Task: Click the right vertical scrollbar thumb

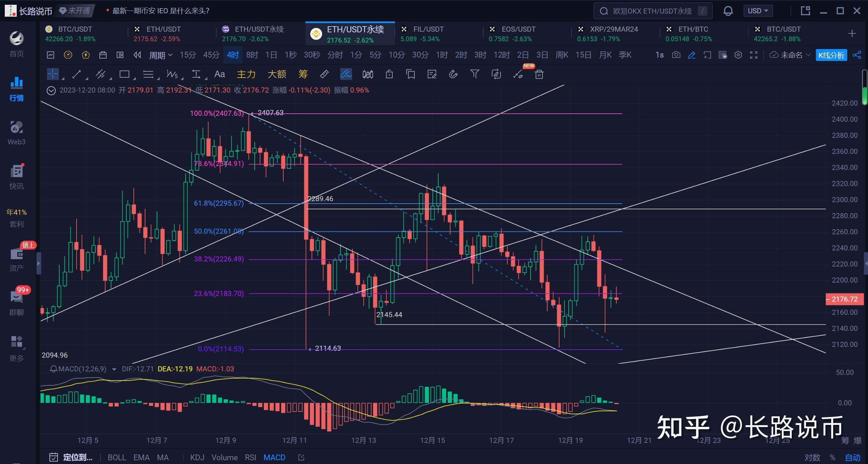Action: pos(865,87)
